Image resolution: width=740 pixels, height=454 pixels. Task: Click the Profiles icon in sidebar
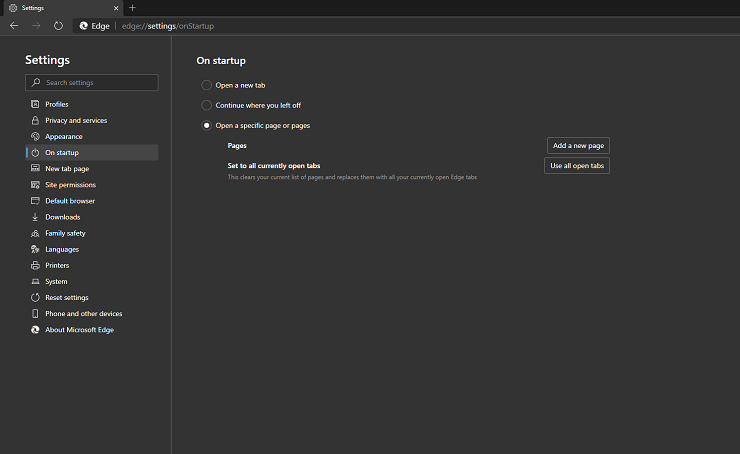35,104
